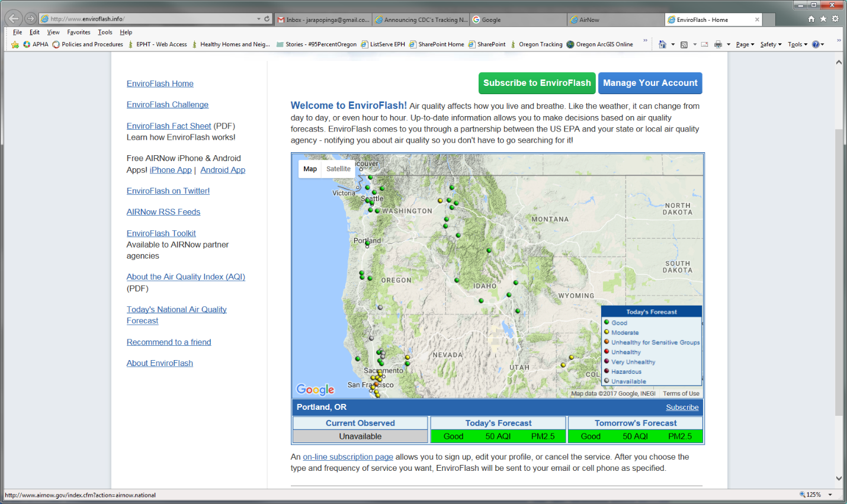Open the Edit menu

coord(34,32)
